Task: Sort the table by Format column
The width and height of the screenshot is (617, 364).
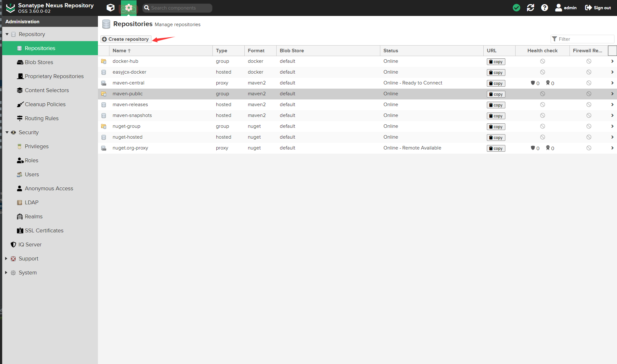Action: click(260, 51)
